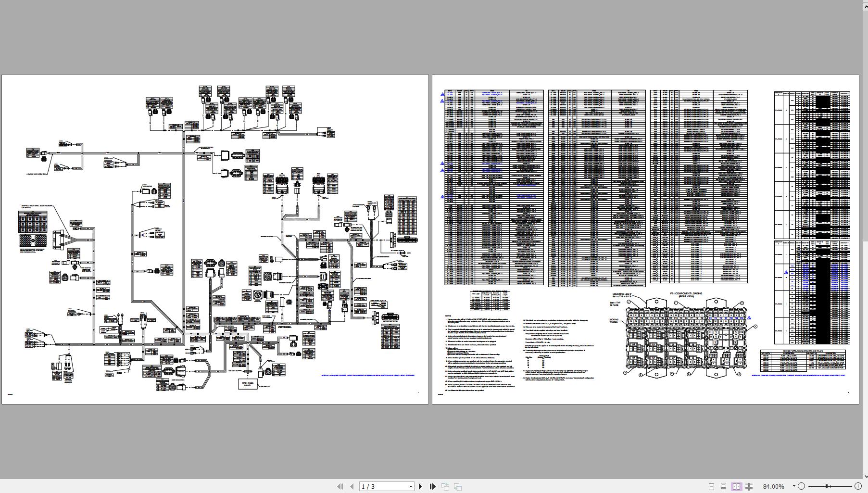Switch to continuous page view
This screenshot has width=868, height=493.
(x=724, y=486)
